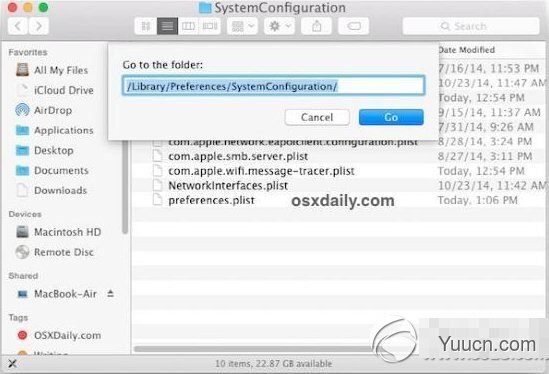This screenshot has height=374, width=549.
Task: Click the Applications folder icon in sidebar
Action: tap(22, 130)
